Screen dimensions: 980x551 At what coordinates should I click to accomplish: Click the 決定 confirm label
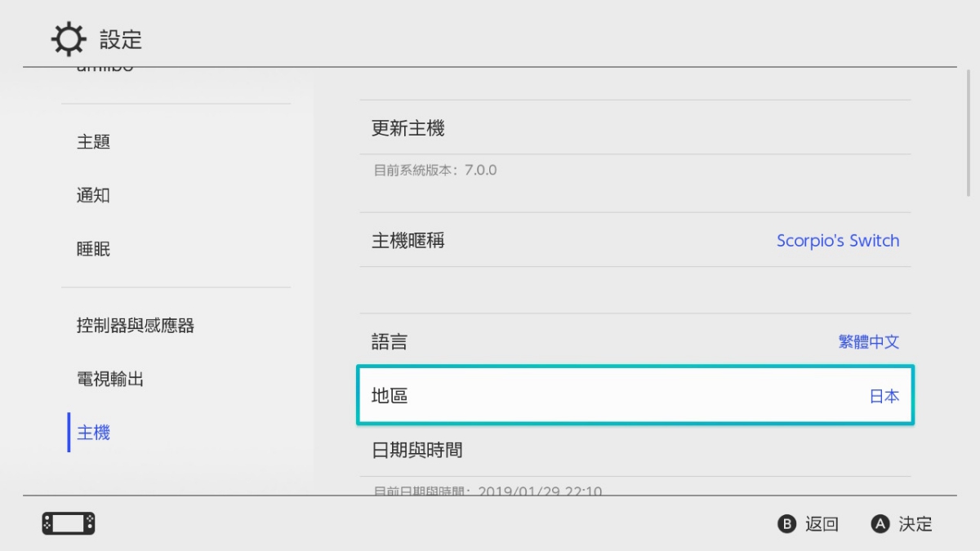click(915, 524)
